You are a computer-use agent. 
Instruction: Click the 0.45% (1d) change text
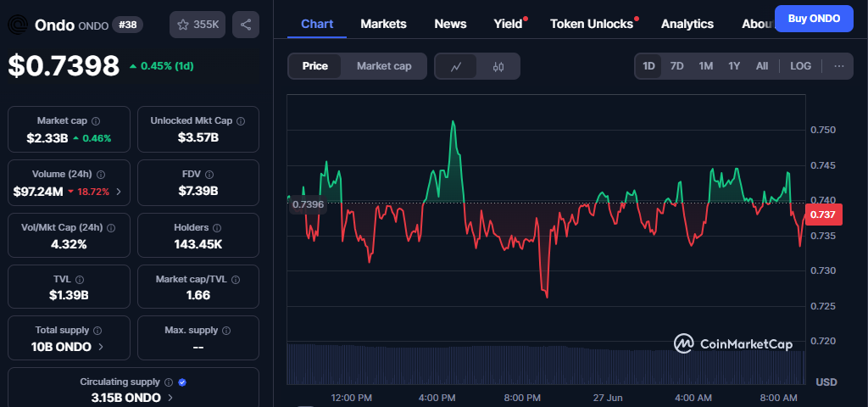click(x=167, y=66)
